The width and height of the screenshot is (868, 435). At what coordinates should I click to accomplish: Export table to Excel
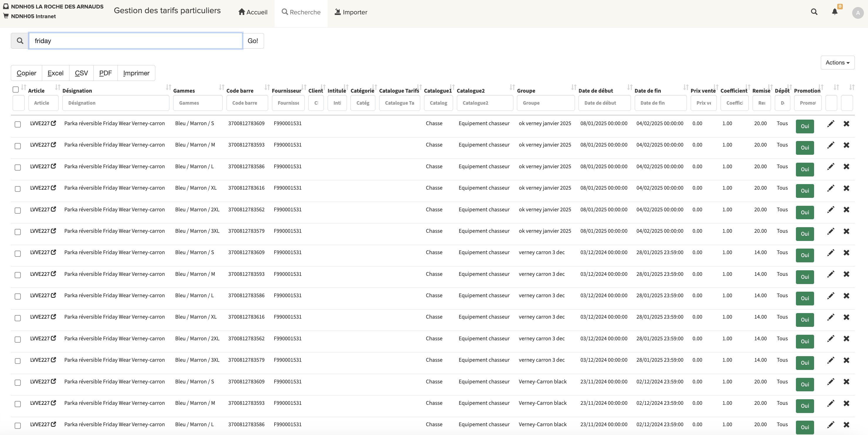click(56, 73)
